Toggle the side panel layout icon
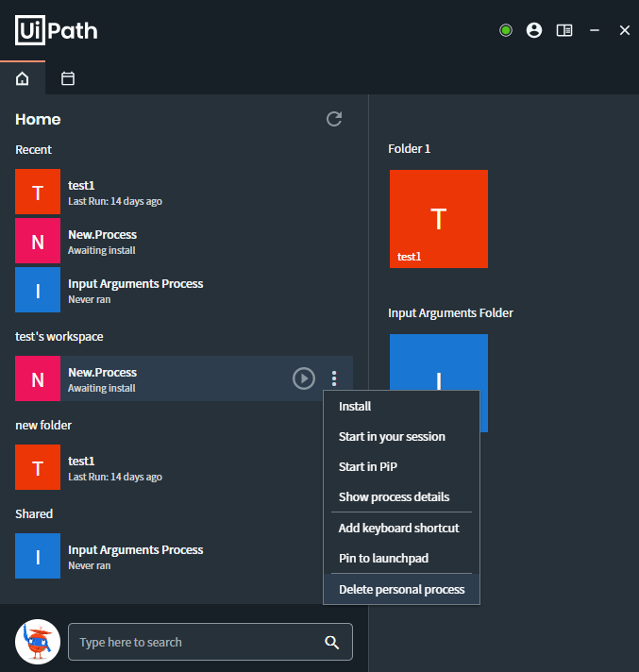Screen dimensions: 639x672 564,30
